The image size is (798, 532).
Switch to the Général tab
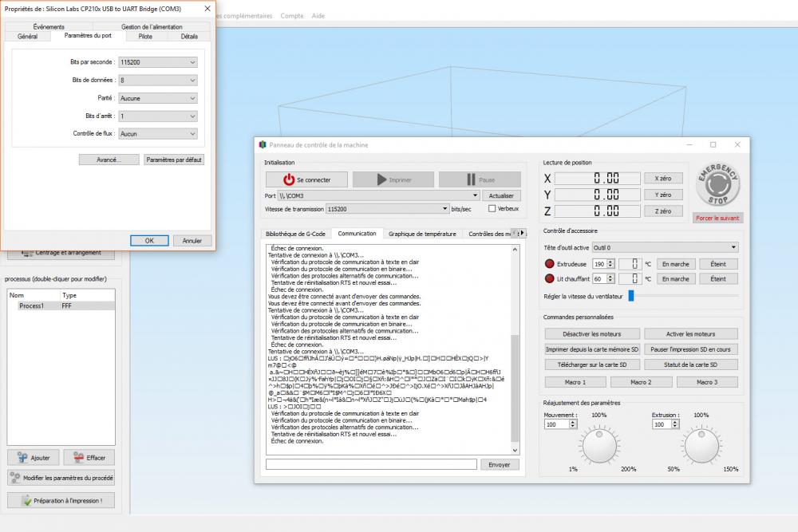(27, 37)
